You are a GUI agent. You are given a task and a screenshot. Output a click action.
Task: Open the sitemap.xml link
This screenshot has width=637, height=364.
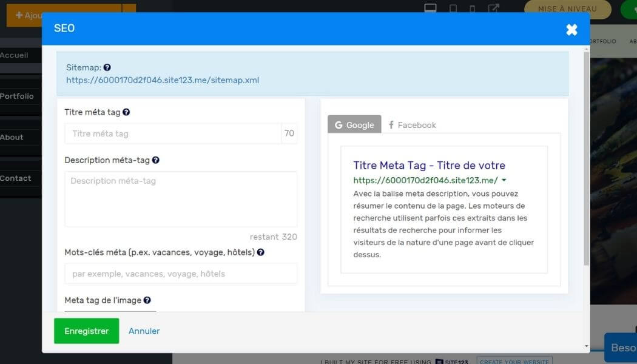pos(163,80)
